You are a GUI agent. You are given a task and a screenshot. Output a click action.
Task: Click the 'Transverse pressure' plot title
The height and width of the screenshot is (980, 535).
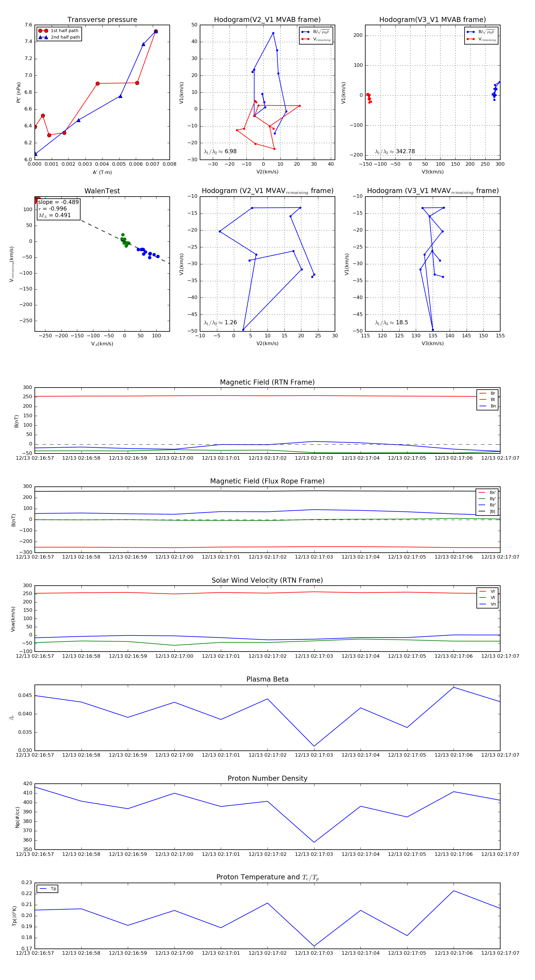(102, 20)
